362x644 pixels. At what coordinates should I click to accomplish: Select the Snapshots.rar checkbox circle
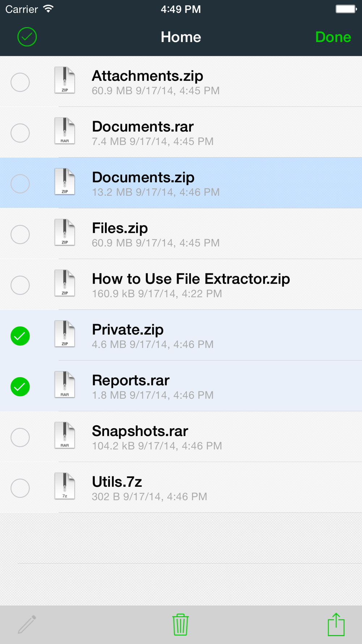tap(20, 438)
